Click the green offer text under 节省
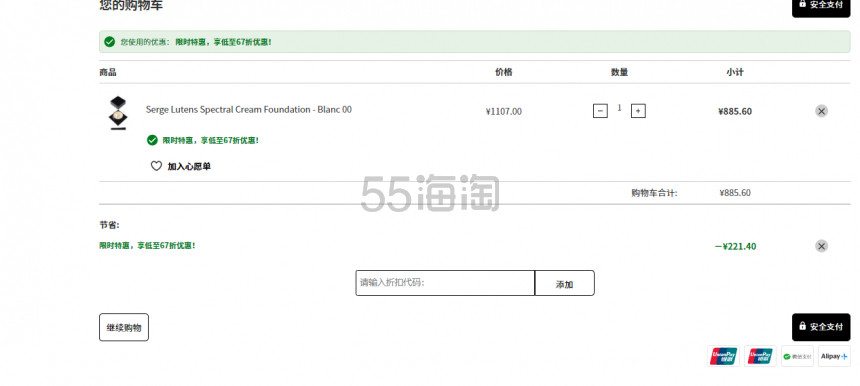860x386 pixels. [x=147, y=246]
